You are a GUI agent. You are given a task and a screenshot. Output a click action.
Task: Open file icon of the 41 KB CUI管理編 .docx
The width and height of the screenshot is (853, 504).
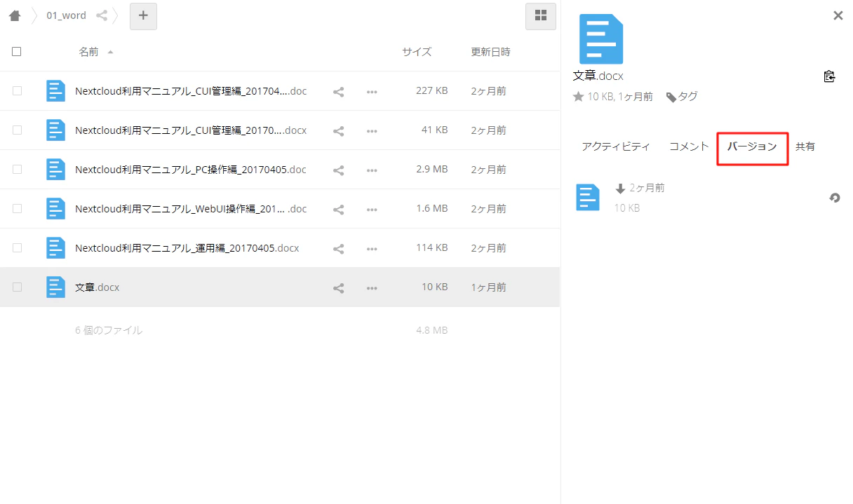coord(55,130)
